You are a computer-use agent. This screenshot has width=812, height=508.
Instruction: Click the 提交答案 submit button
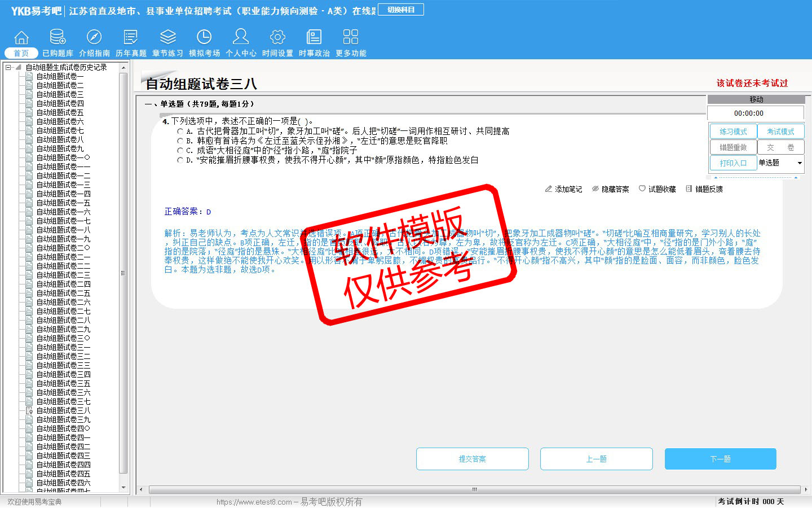point(472,459)
